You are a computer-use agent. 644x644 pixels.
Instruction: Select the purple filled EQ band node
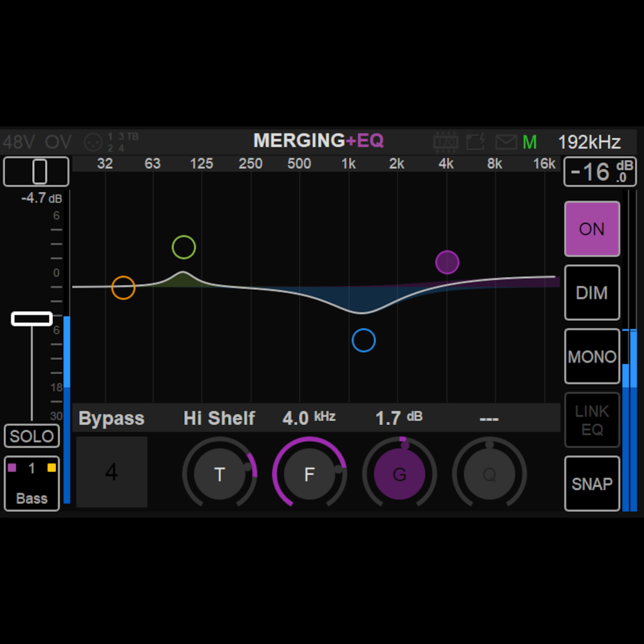(447, 262)
